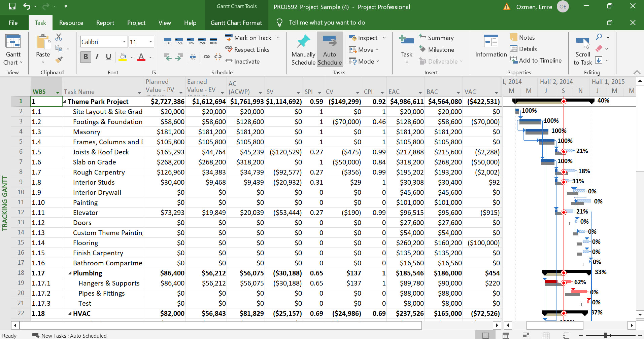Open the Resource ribbon tab
Image resolution: width=644 pixels, height=339 pixels.
[71, 23]
